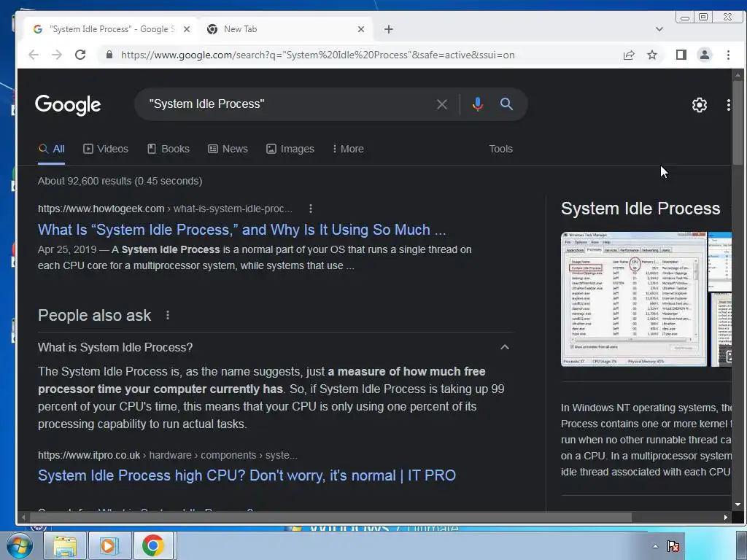This screenshot has width=747, height=560.
Task: Click the question text What is System Idle Process?
Action: tap(115, 348)
